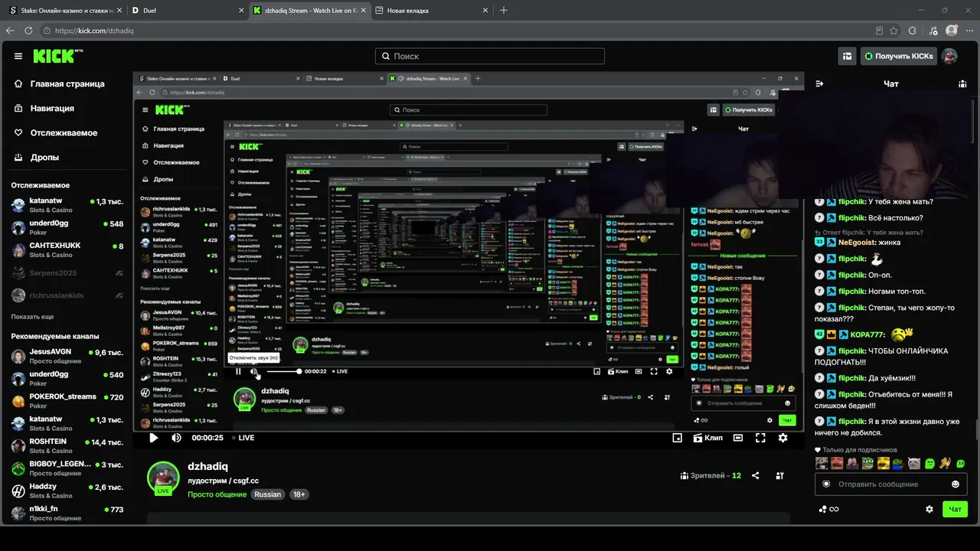Enable mini player mode
This screenshot has width=980, height=551.
coord(677,438)
